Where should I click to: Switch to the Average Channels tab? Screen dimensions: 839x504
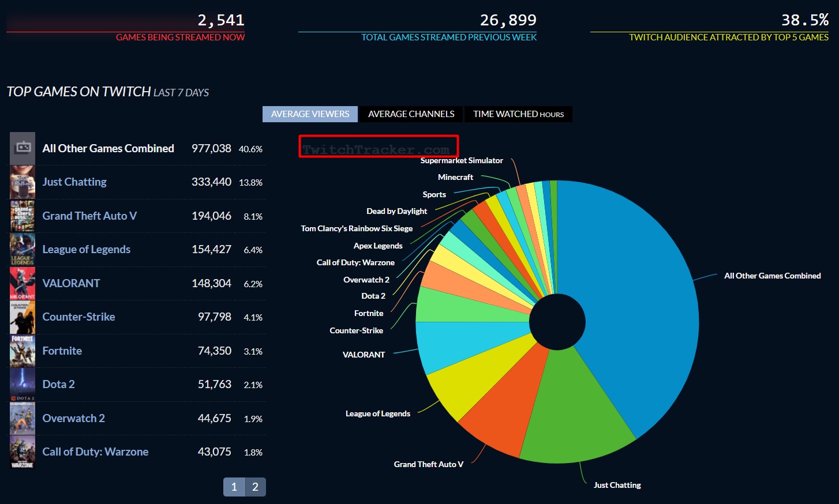(411, 114)
